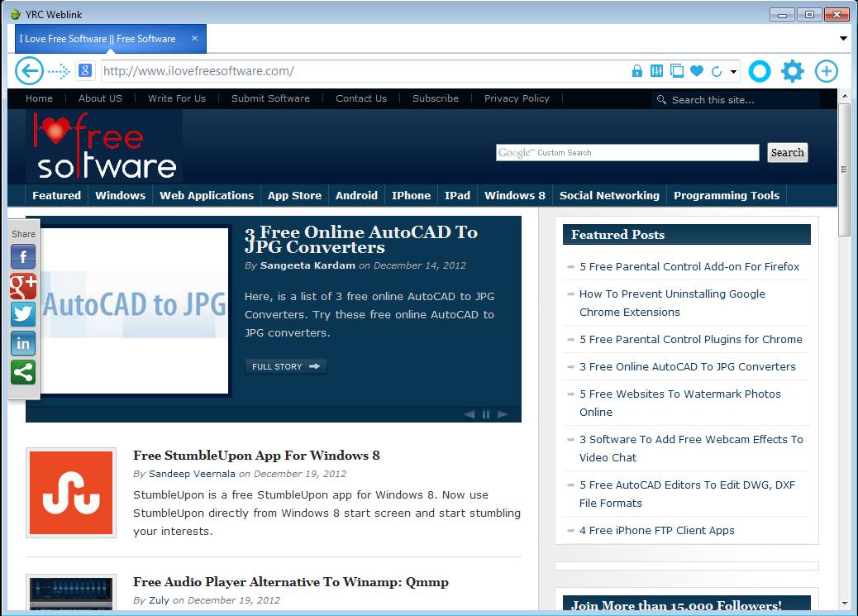Select the Windows 8 category
This screenshot has height=616, width=858.
click(x=515, y=195)
